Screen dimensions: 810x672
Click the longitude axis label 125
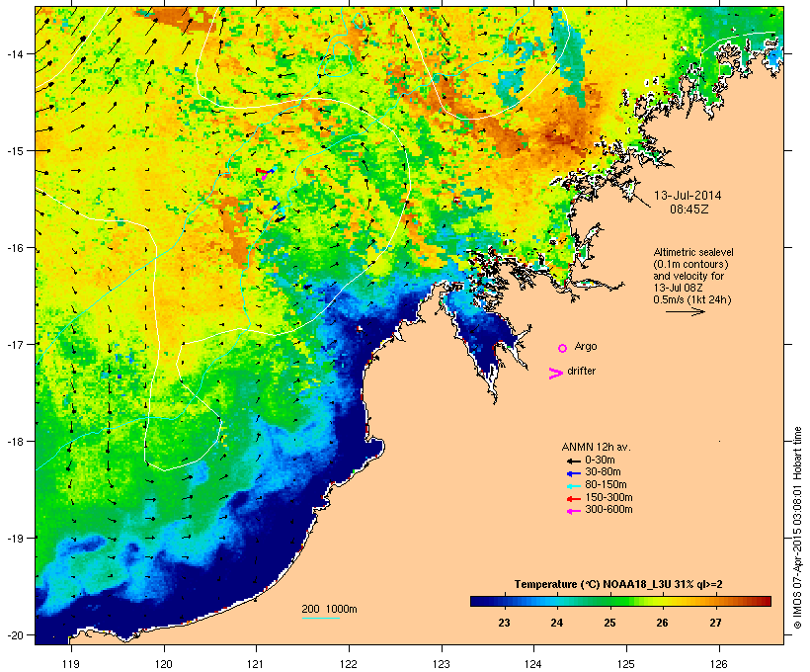(x=626, y=664)
